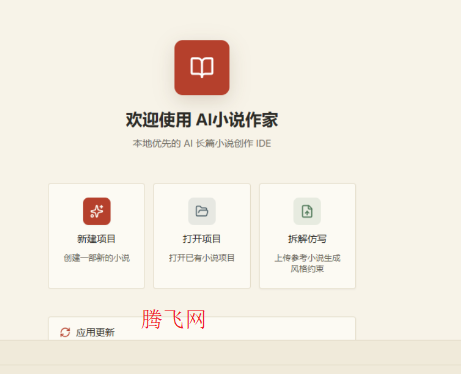Click the file upload icon for 拆解仿写
The height and width of the screenshot is (374, 461).
tap(307, 211)
